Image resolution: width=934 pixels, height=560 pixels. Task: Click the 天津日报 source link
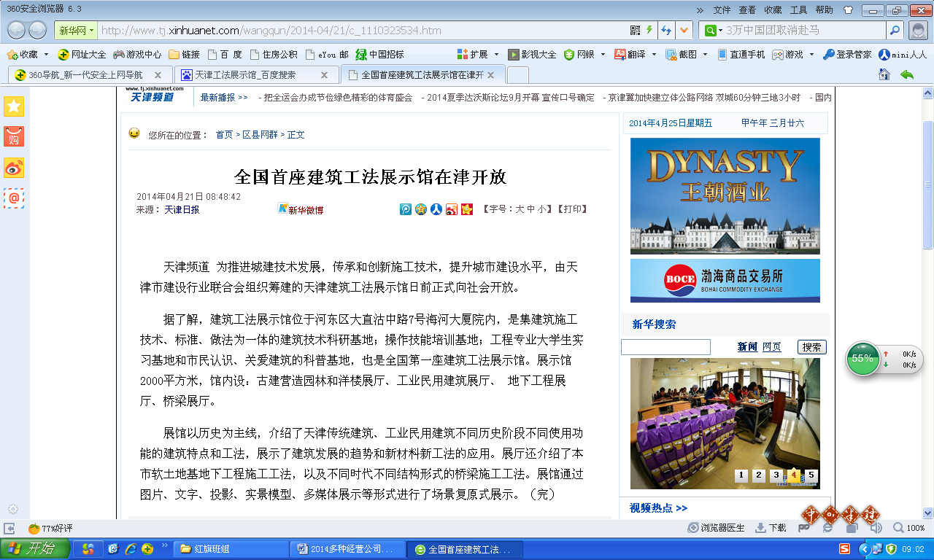point(182,209)
